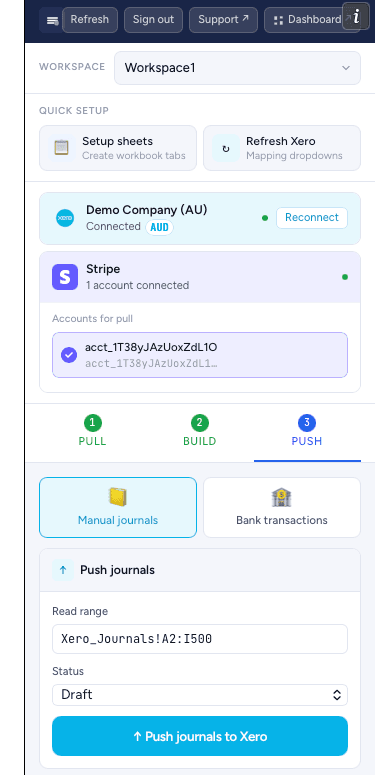Viewport: 375px width, 775px height.
Task: Click the green Stripe status dot
Action: (345, 277)
